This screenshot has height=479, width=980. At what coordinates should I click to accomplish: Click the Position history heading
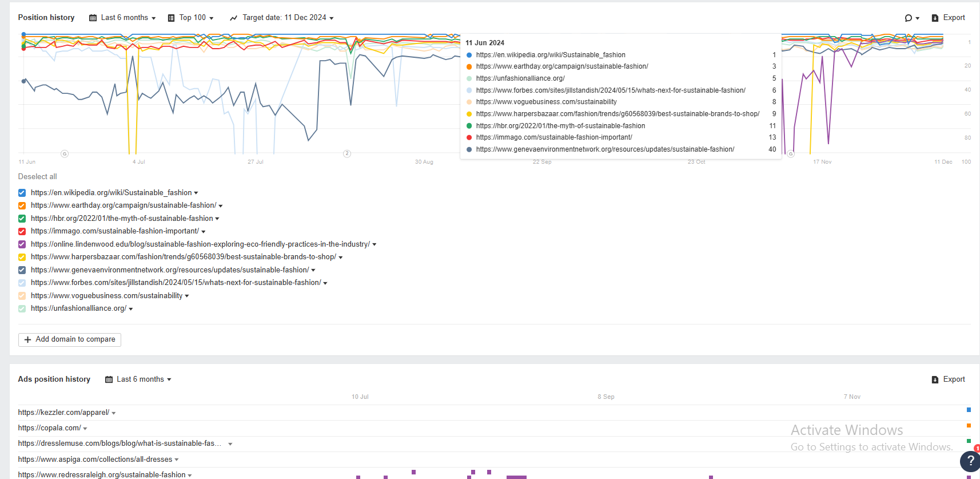click(x=46, y=18)
